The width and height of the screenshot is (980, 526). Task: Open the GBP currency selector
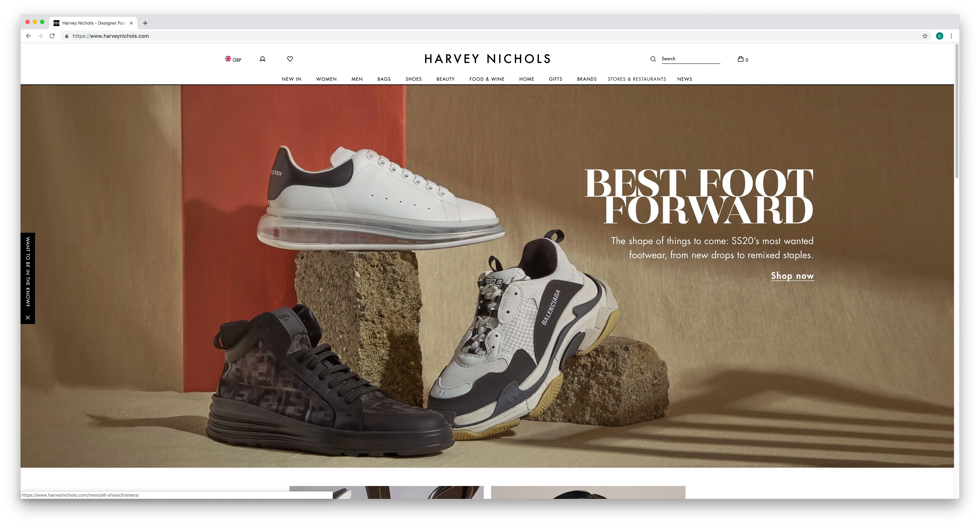click(x=233, y=59)
